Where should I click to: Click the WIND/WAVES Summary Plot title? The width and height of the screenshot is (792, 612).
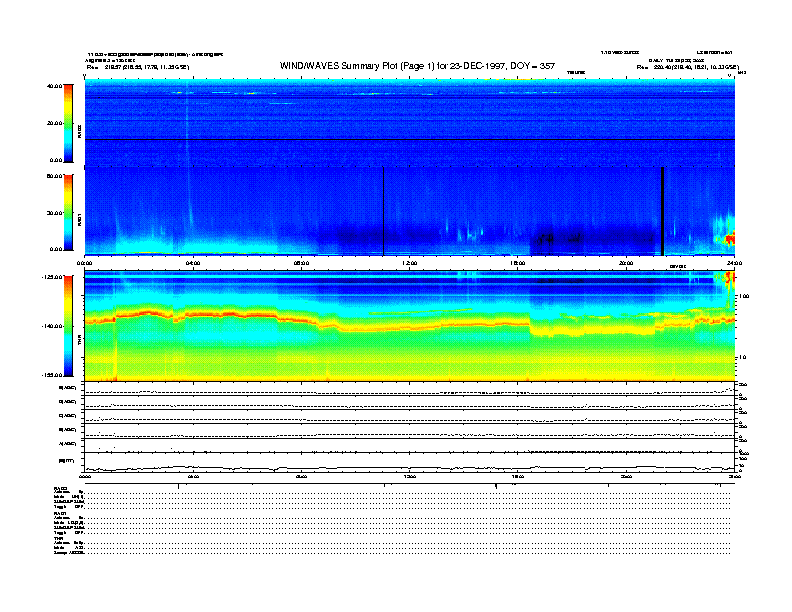coord(417,66)
